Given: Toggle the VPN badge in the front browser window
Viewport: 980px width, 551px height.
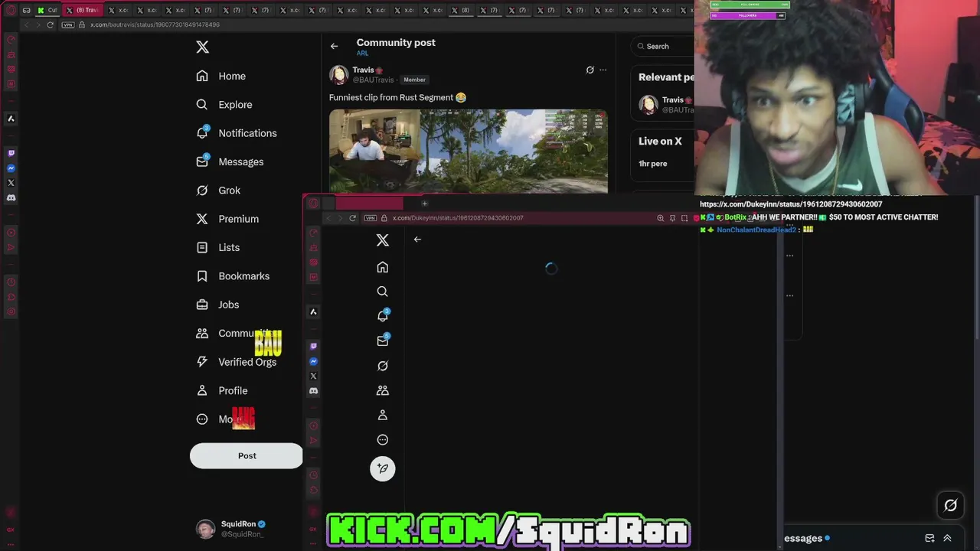Looking at the screenshot, I should [x=371, y=218].
